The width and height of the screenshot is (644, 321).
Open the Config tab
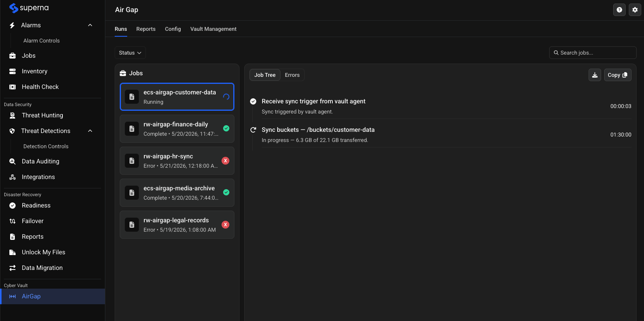pyautogui.click(x=173, y=29)
